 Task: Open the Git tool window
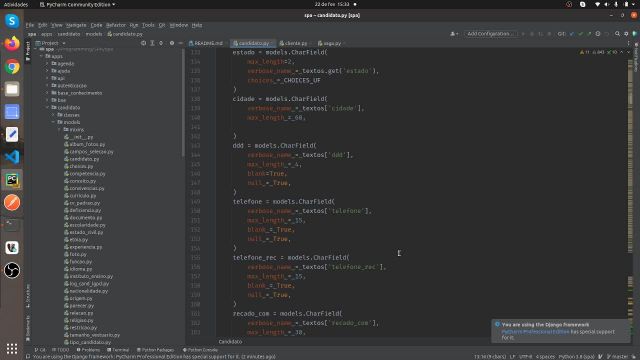point(40,350)
